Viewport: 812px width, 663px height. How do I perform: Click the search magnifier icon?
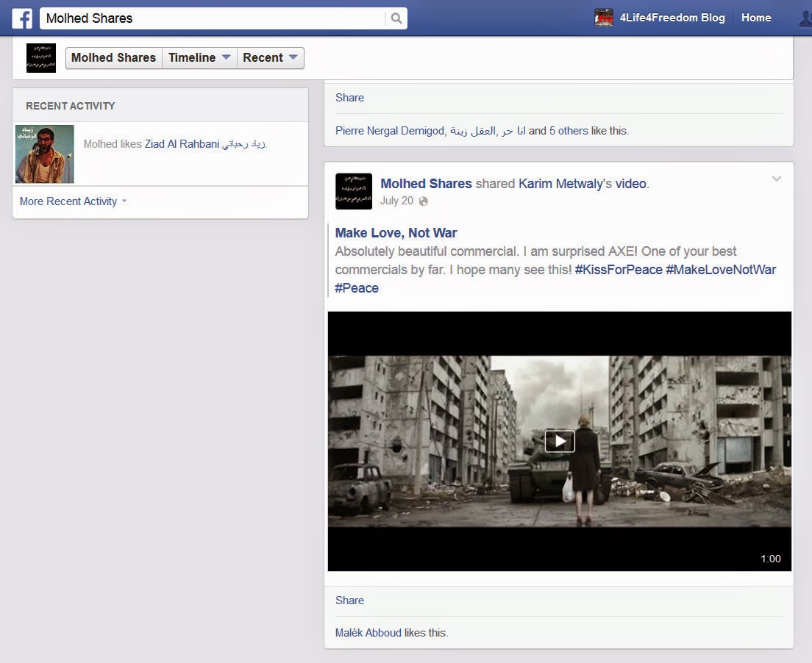pyautogui.click(x=396, y=18)
